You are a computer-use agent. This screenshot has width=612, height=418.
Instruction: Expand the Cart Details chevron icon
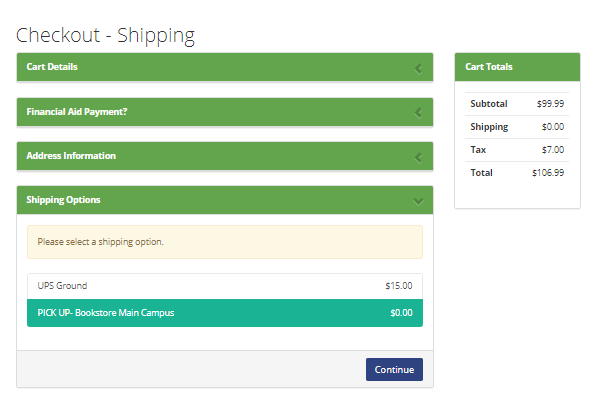tap(418, 69)
